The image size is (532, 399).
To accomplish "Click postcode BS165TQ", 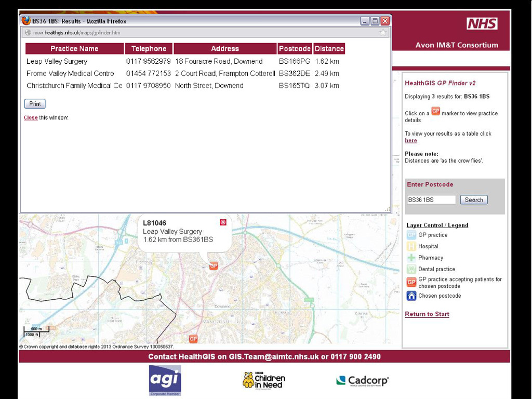I will 294,86.
